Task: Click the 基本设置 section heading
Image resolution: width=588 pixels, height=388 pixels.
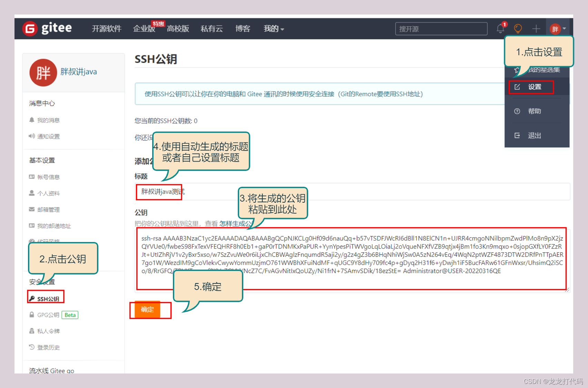Action: 42,160
